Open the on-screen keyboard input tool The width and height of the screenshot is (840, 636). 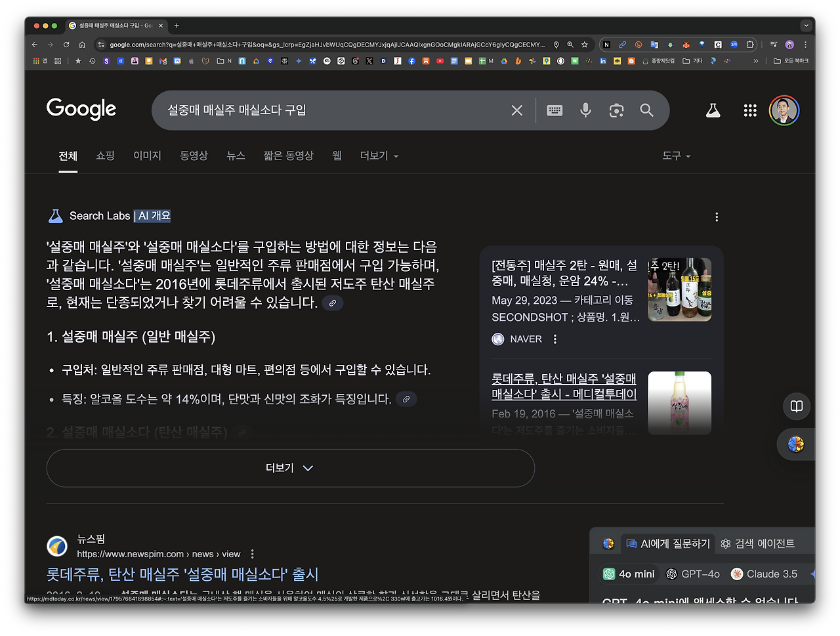point(555,110)
